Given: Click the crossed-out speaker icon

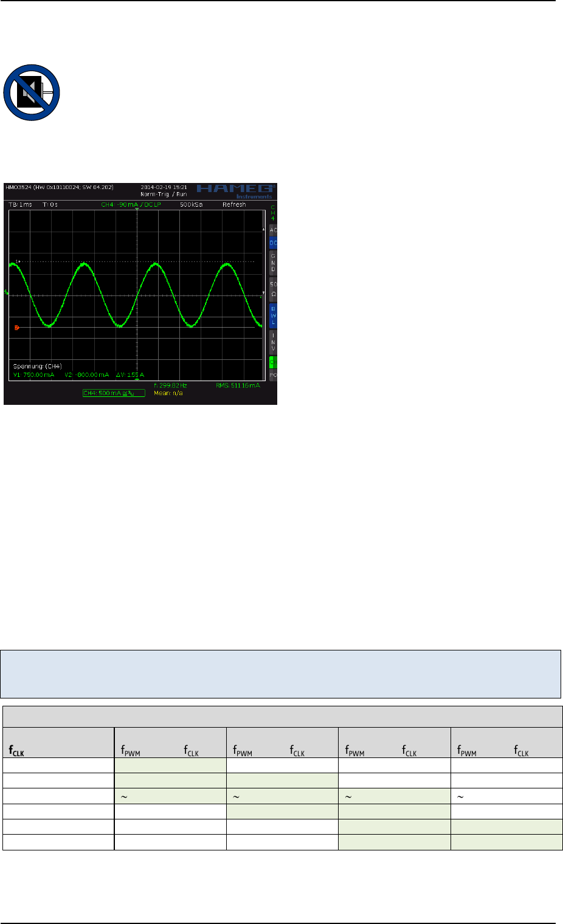Looking at the screenshot, I should 32,92.
